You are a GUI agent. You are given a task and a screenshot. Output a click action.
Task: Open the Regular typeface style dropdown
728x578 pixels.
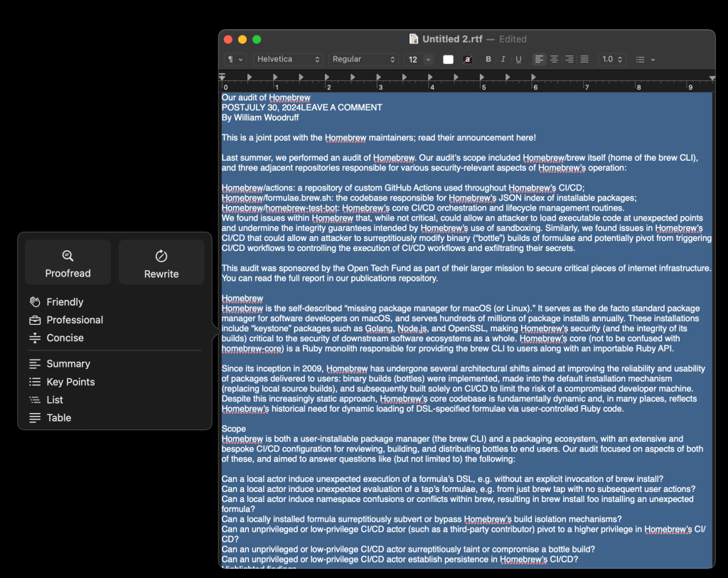363,60
